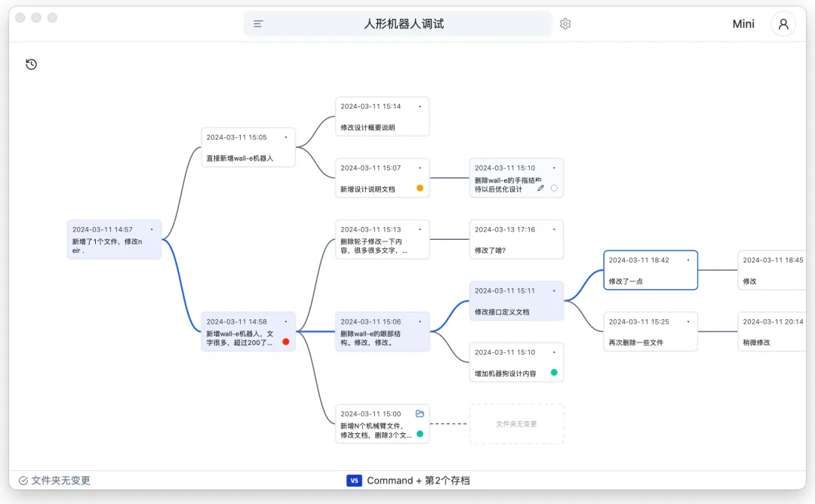Click the folder icon on 15:00 node

pyautogui.click(x=420, y=413)
